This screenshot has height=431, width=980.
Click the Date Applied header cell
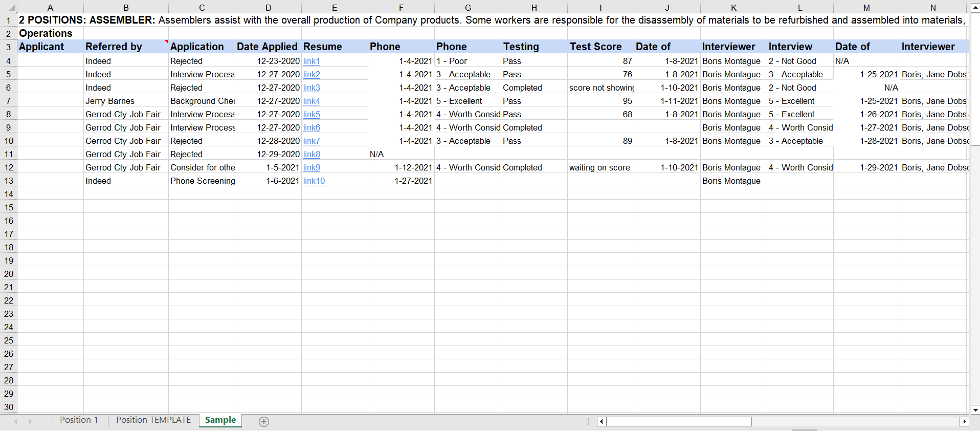coord(268,47)
